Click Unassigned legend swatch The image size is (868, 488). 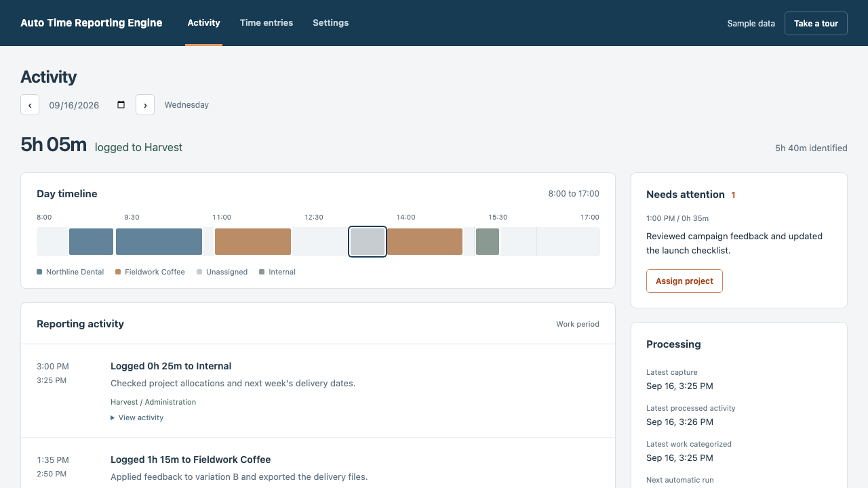[199, 272]
